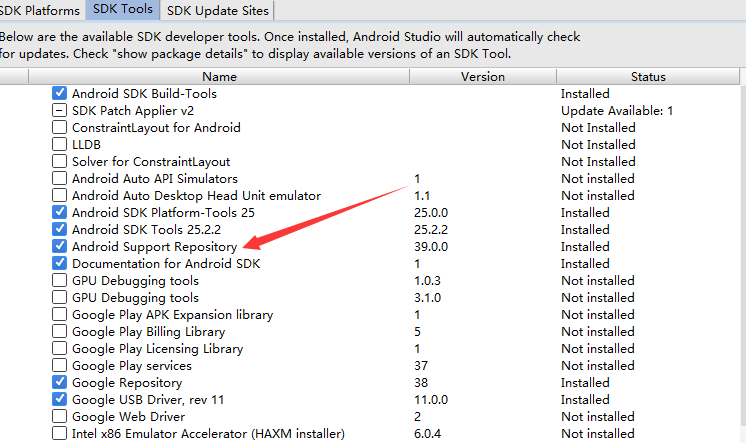Click Android Auto Desktop Head Unit emulator label
Image resolution: width=746 pixels, height=443 pixels.
[196, 196]
